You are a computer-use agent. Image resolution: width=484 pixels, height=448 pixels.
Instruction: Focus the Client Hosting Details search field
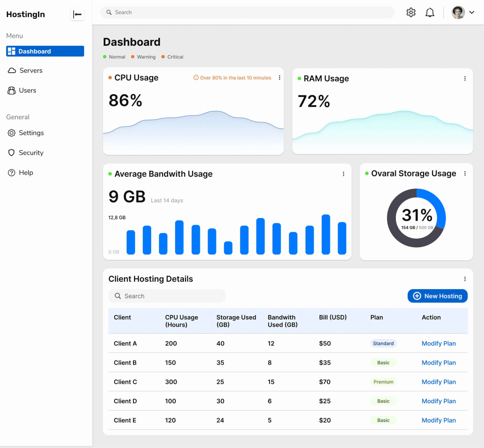[167, 296]
